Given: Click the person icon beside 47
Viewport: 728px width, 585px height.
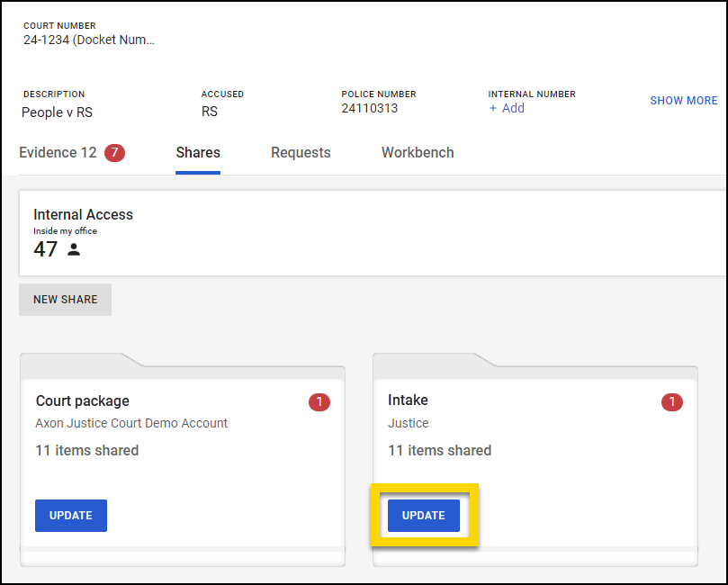Looking at the screenshot, I should 74,250.
